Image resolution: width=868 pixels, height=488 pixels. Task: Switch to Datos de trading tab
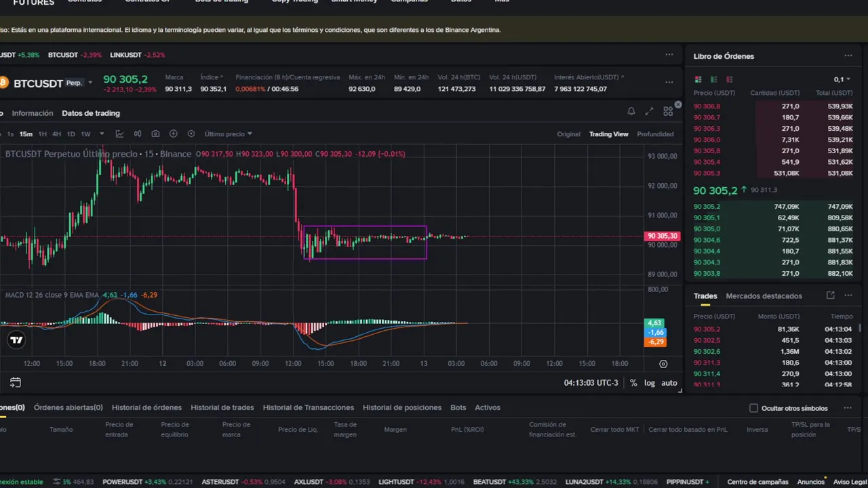click(x=91, y=113)
